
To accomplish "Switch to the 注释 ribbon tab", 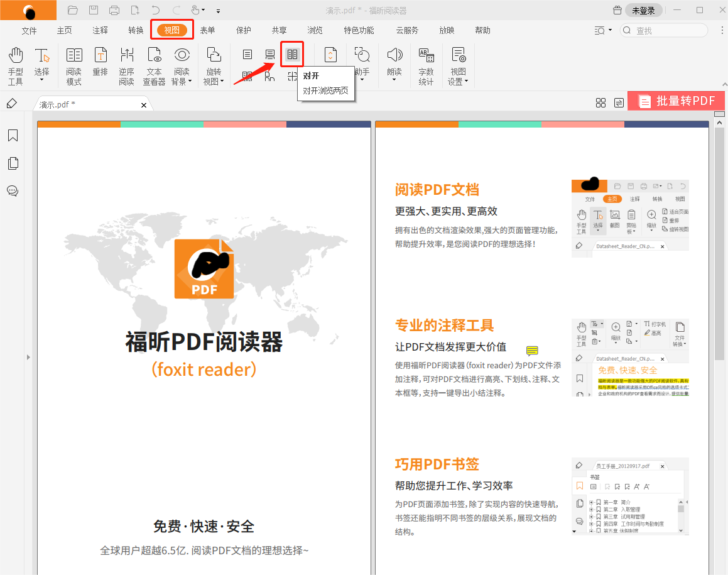I will (x=100, y=30).
